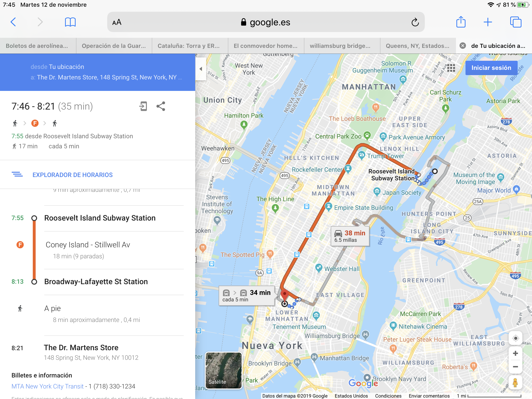Open the MTA New York City Transit link

click(x=48, y=386)
